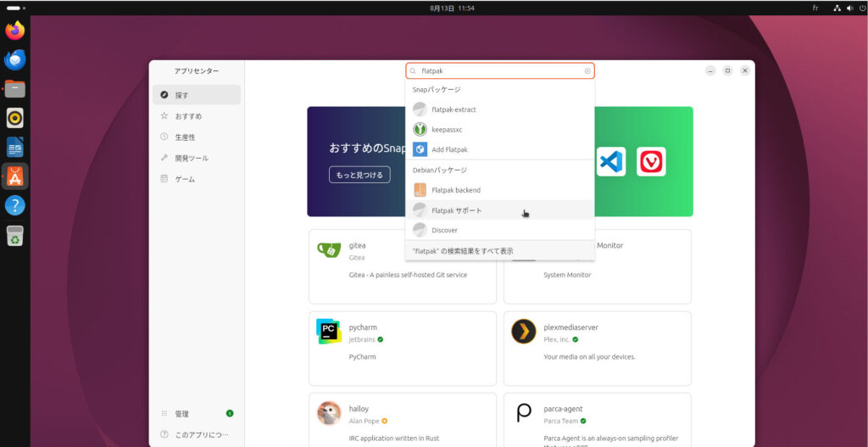Click the App Center dock icon
The image size is (868, 447).
[15, 176]
